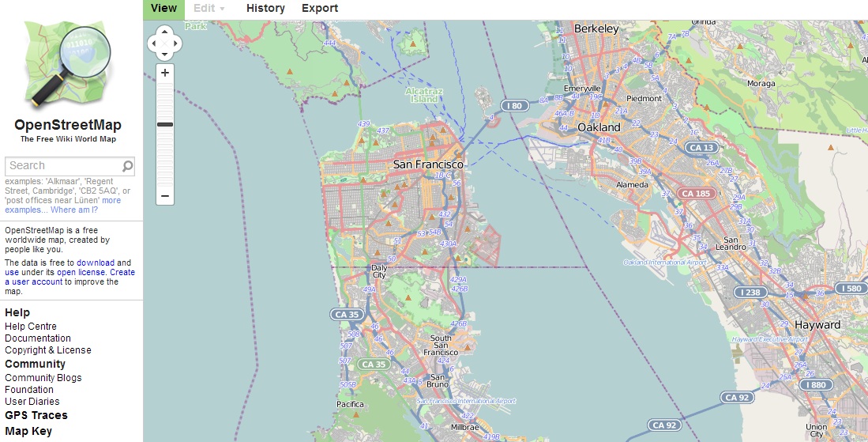Click the search magnifier icon
The height and width of the screenshot is (442, 868).
point(127,165)
